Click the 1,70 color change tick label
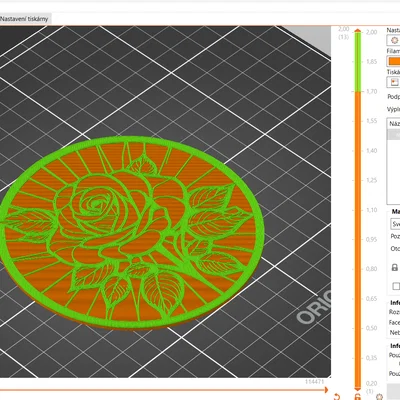The image size is (400, 400). (371, 91)
